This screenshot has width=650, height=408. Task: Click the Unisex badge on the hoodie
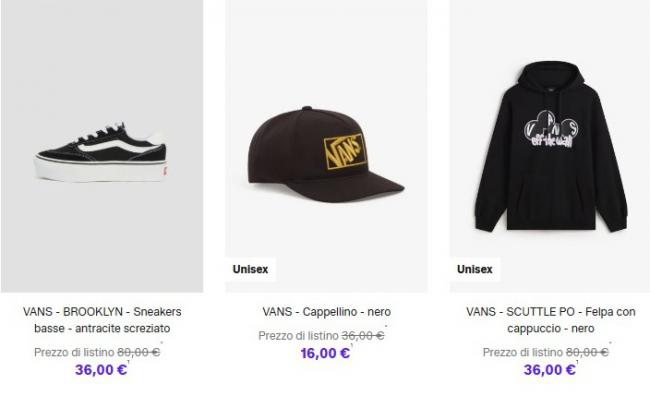point(475,270)
